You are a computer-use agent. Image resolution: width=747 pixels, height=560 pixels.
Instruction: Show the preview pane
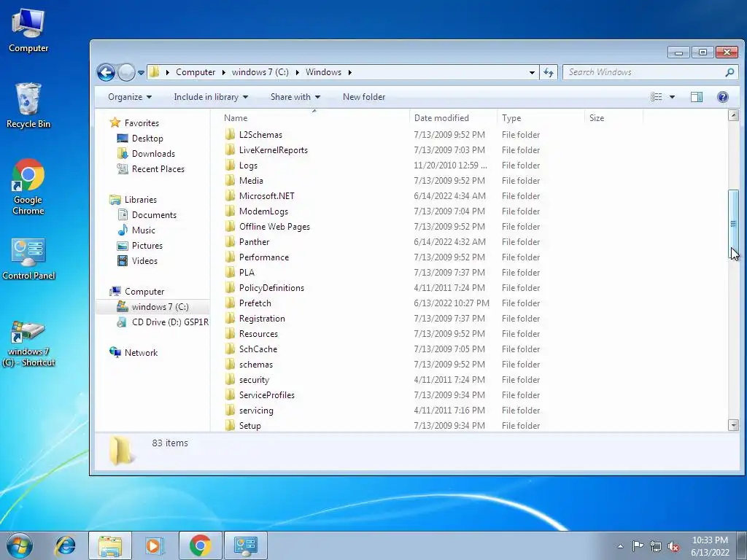(697, 97)
